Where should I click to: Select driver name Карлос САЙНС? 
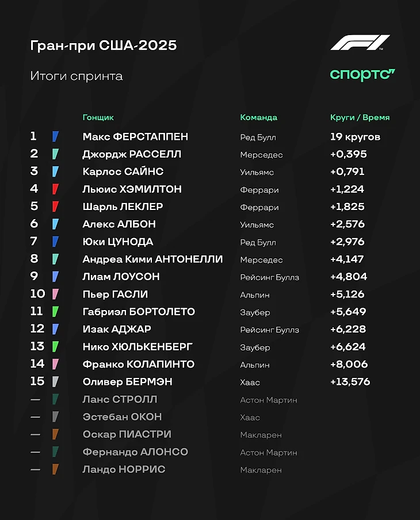point(123,171)
